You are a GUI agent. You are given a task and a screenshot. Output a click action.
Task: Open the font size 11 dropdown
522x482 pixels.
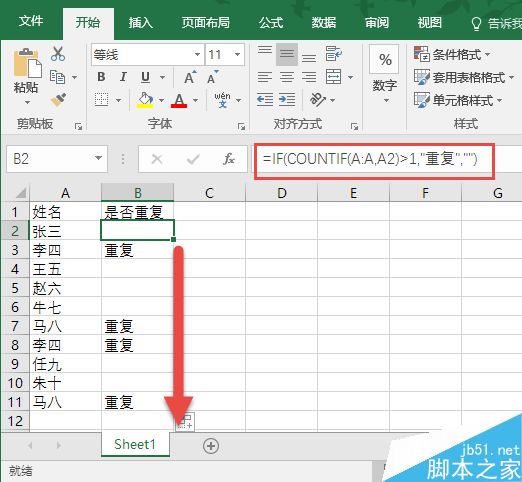pyautogui.click(x=237, y=55)
